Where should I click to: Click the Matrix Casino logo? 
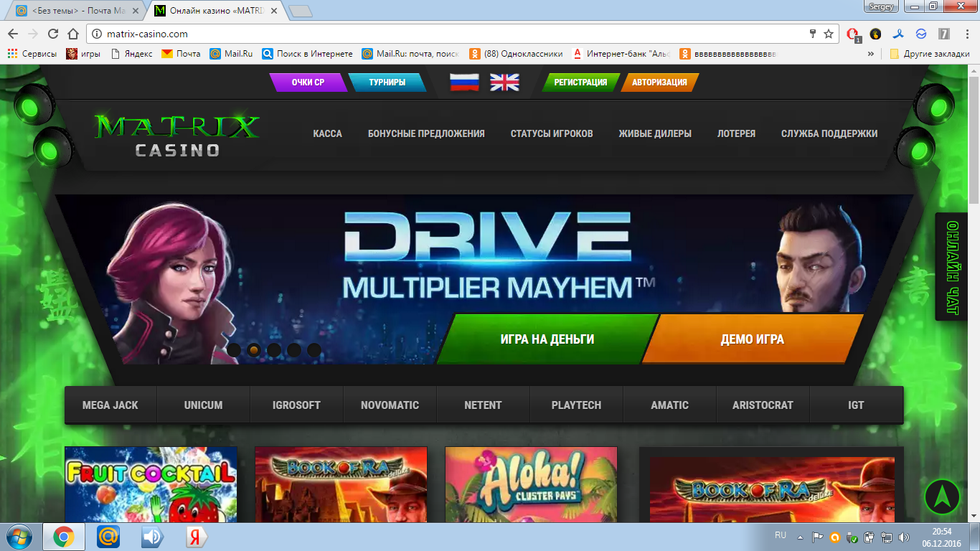[x=176, y=135]
